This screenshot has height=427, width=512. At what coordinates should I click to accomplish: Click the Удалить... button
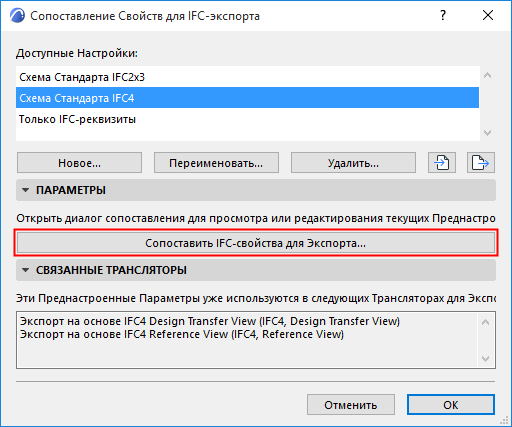(353, 163)
